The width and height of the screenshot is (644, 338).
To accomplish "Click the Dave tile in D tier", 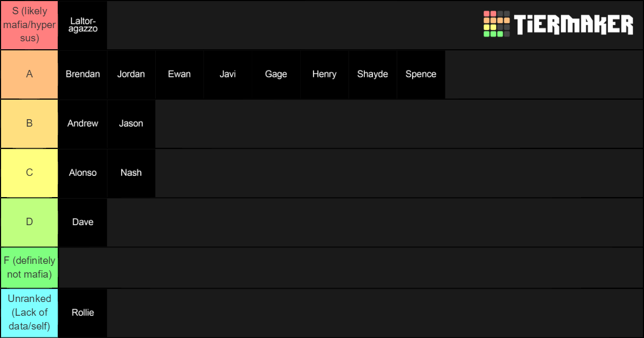I will point(83,222).
